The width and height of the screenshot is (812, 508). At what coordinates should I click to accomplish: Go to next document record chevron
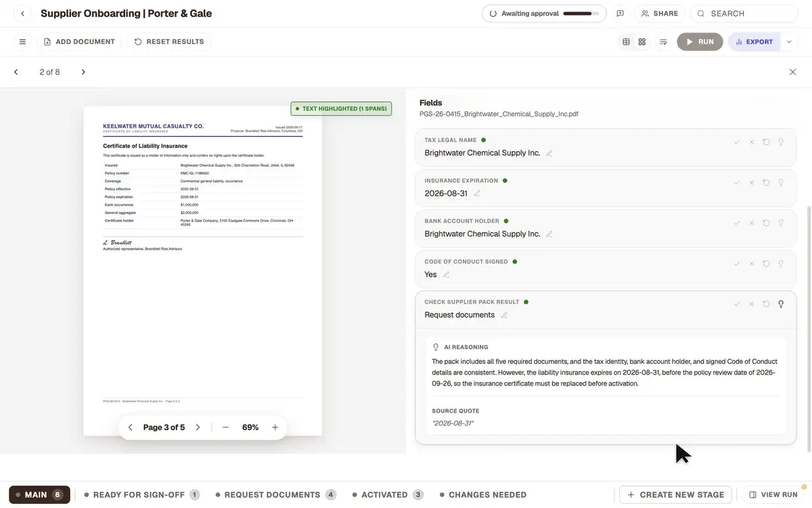[x=83, y=72]
